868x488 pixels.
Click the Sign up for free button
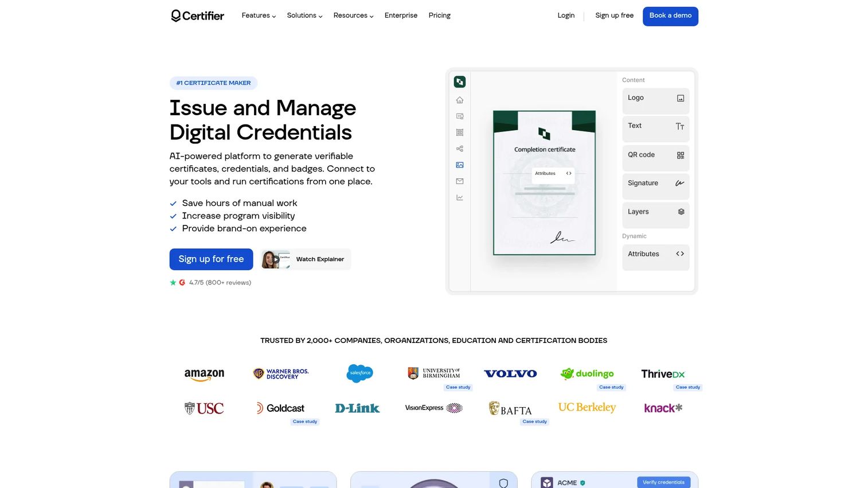pos(211,259)
